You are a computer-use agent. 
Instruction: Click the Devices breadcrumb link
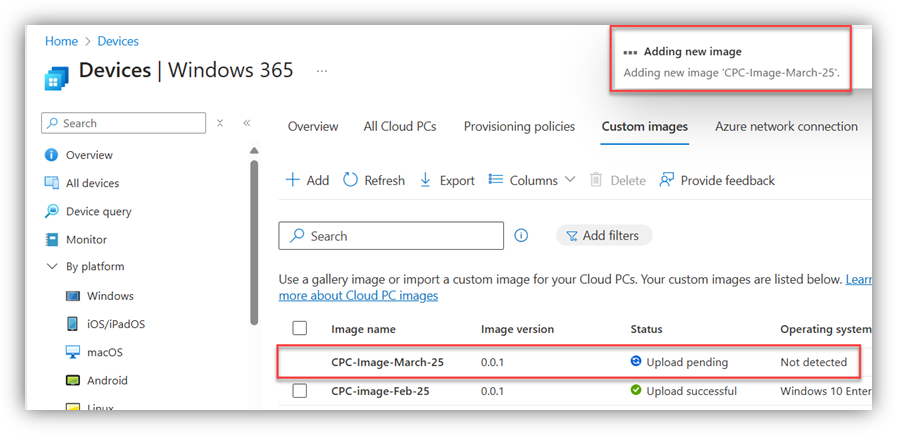click(118, 41)
